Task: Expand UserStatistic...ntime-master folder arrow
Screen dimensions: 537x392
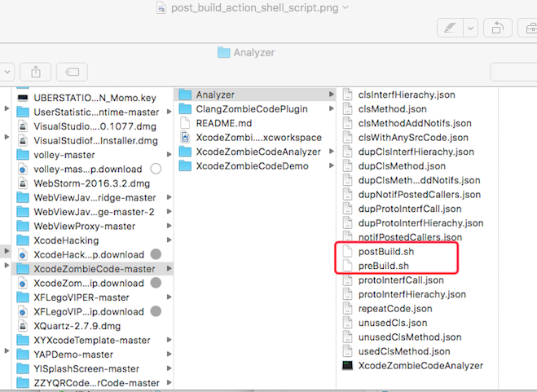Action: point(169,112)
